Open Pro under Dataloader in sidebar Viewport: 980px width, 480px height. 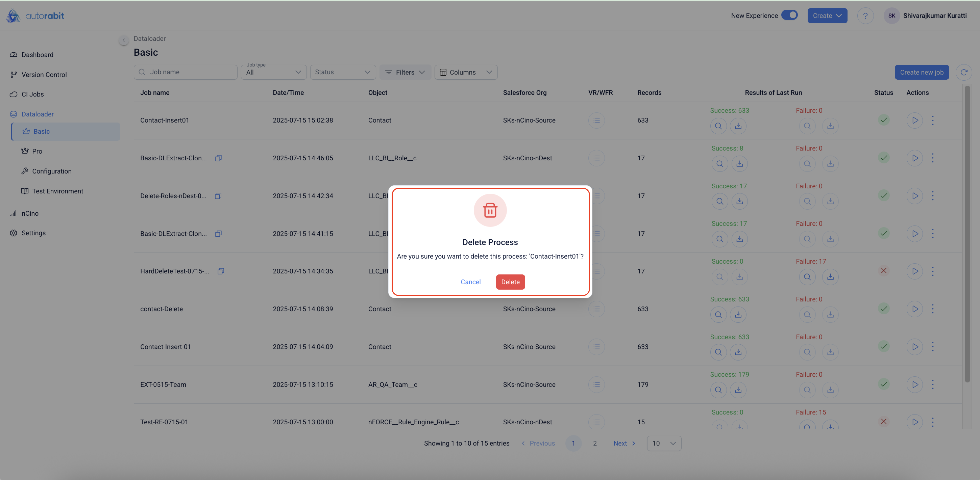point(37,151)
